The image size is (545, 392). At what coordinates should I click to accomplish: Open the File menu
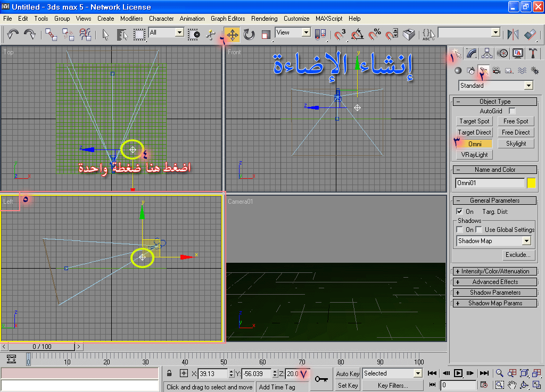click(7, 19)
